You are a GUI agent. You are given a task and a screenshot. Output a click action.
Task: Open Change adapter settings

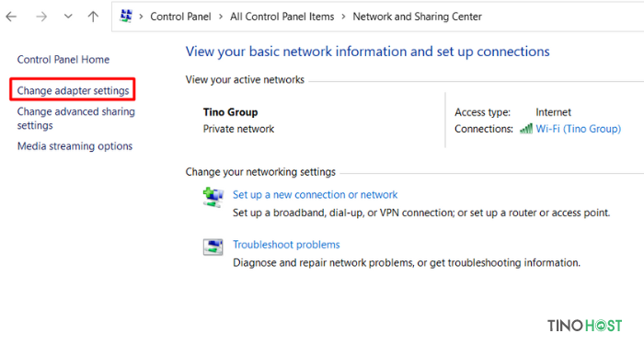73,90
